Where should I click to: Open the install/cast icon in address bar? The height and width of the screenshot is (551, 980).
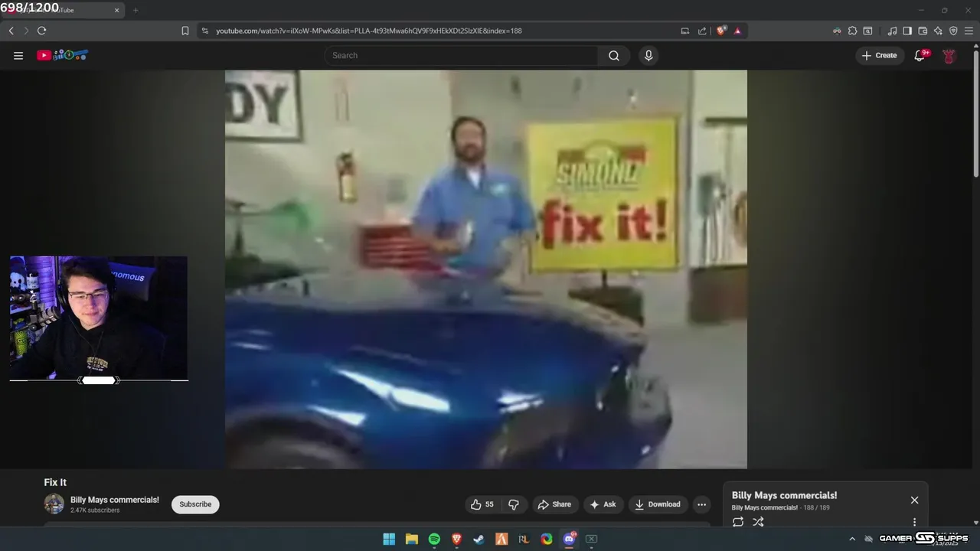point(685,31)
